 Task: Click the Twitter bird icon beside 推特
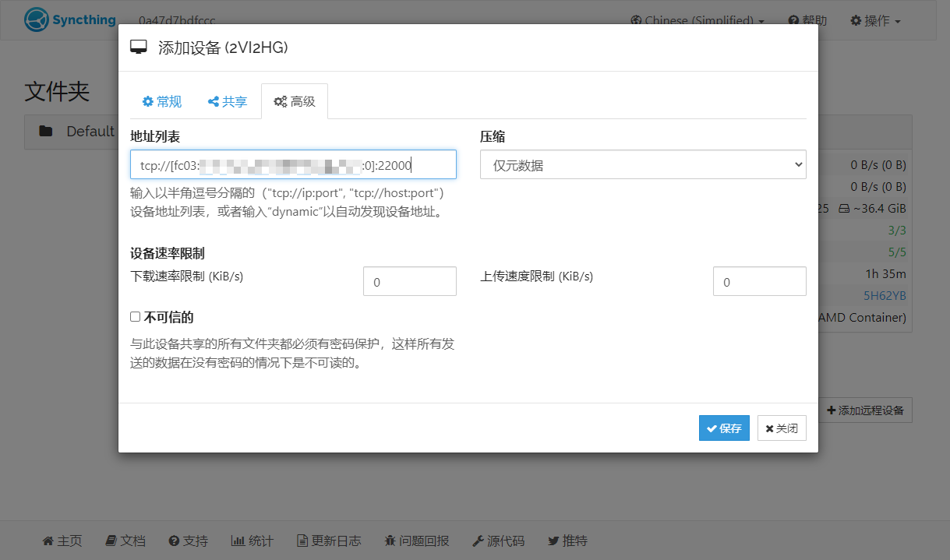(553, 541)
